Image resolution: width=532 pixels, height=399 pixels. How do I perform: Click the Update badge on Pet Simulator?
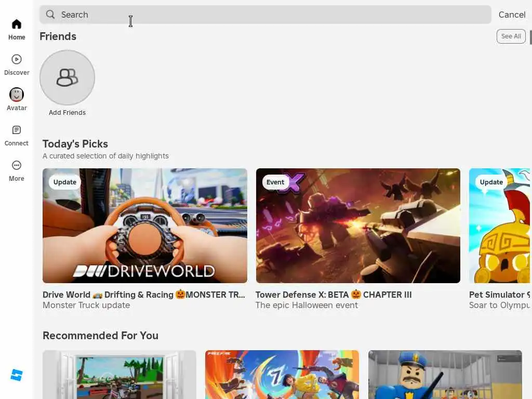491,182
